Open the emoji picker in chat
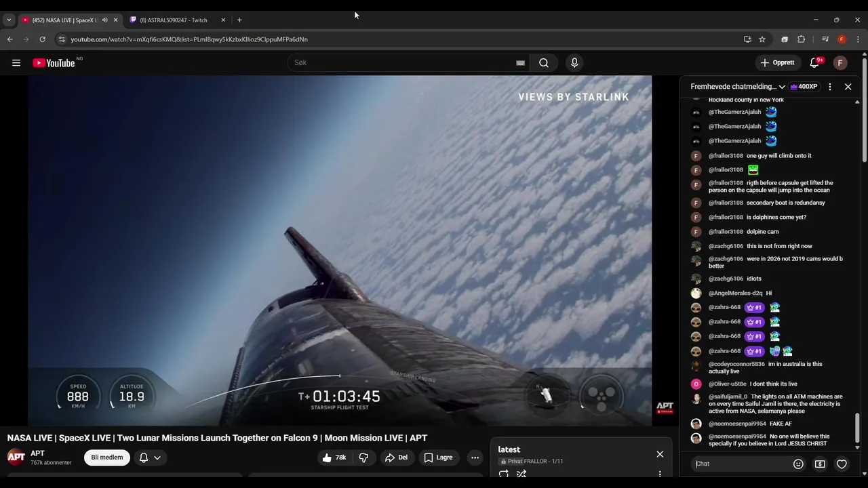Image resolution: width=868 pixels, height=488 pixels. click(x=798, y=464)
